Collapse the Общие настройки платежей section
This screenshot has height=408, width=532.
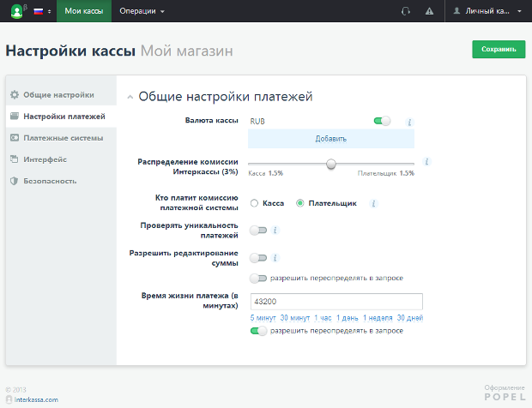pyautogui.click(x=130, y=97)
